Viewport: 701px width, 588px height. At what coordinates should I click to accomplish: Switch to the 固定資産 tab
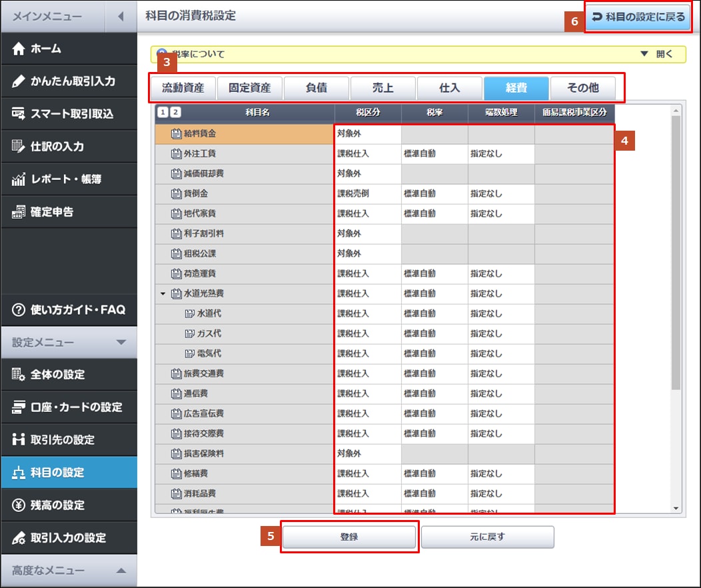[x=249, y=88]
